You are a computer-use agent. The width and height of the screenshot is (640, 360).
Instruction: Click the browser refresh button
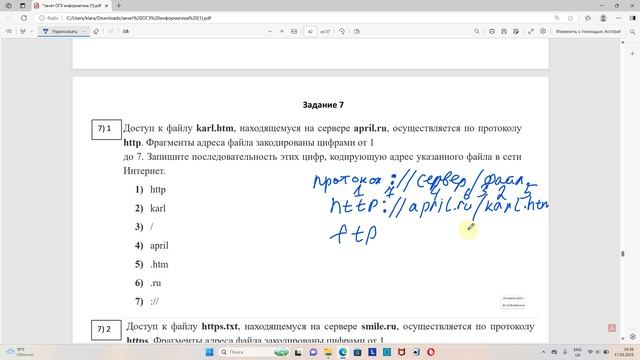pos(24,18)
